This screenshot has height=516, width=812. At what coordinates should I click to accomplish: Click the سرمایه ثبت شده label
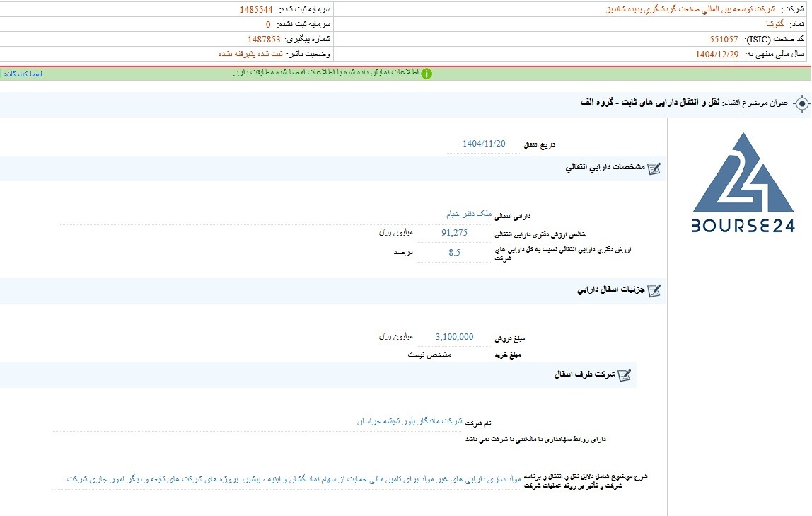tap(304, 10)
